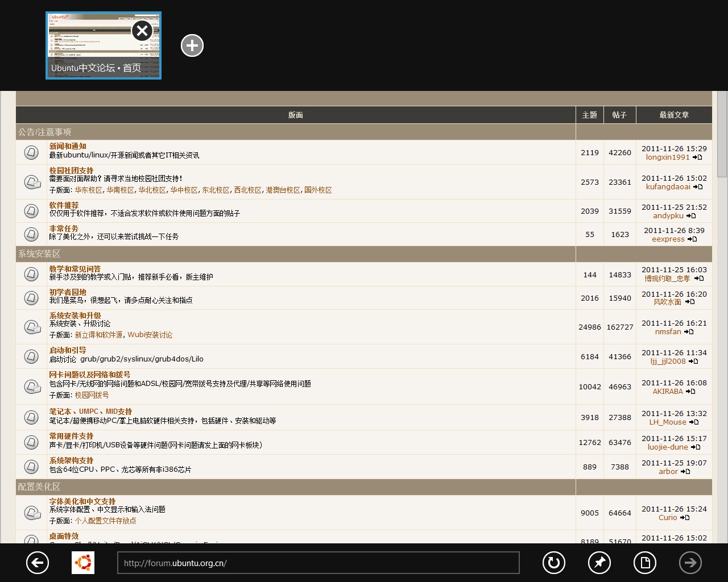The image size is (728, 582).
Task: Click forum icon beside 新闻和通知
Action: 31,152
